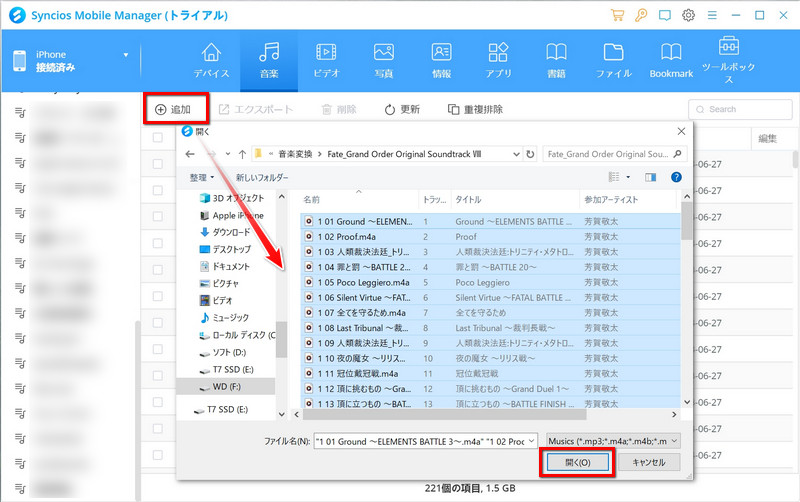Image resolution: width=800 pixels, height=502 pixels.
Task: Click the key registration icon
Action: 641,15
